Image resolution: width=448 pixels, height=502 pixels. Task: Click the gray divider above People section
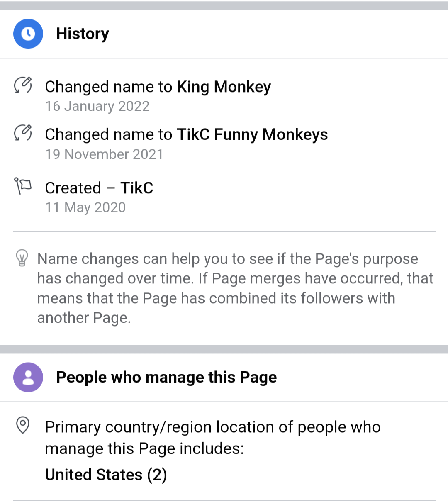click(224, 349)
